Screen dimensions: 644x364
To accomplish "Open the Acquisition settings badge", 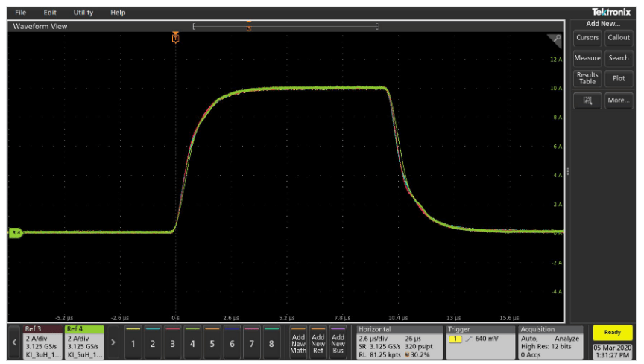I will (x=550, y=342).
